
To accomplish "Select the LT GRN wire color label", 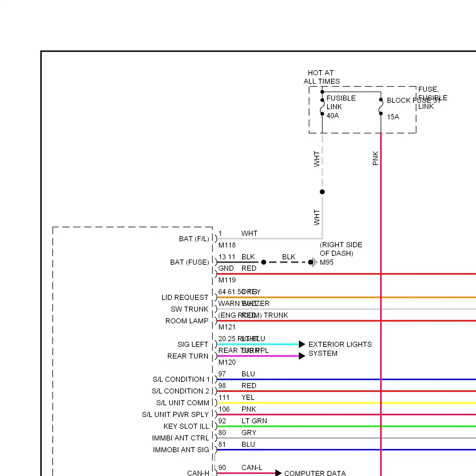I will click(x=254, y=421).
